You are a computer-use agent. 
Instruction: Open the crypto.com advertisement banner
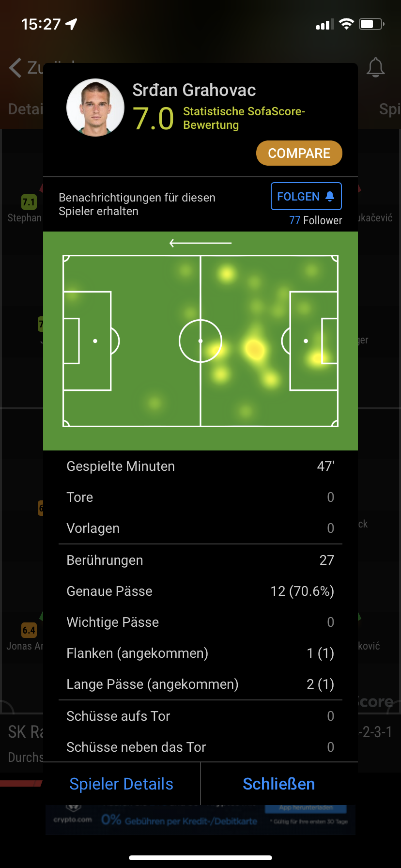pos(200,820)
